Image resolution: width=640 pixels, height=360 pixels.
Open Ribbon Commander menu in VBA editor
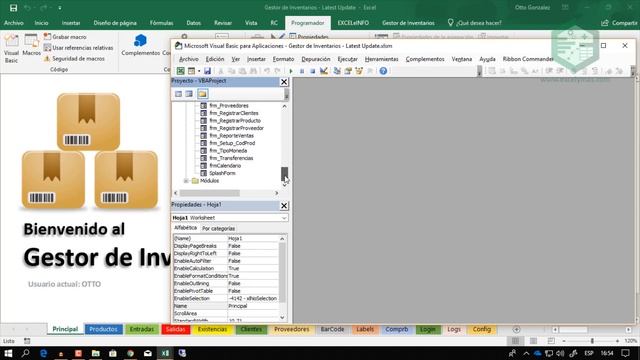click(x=528, y=59)
